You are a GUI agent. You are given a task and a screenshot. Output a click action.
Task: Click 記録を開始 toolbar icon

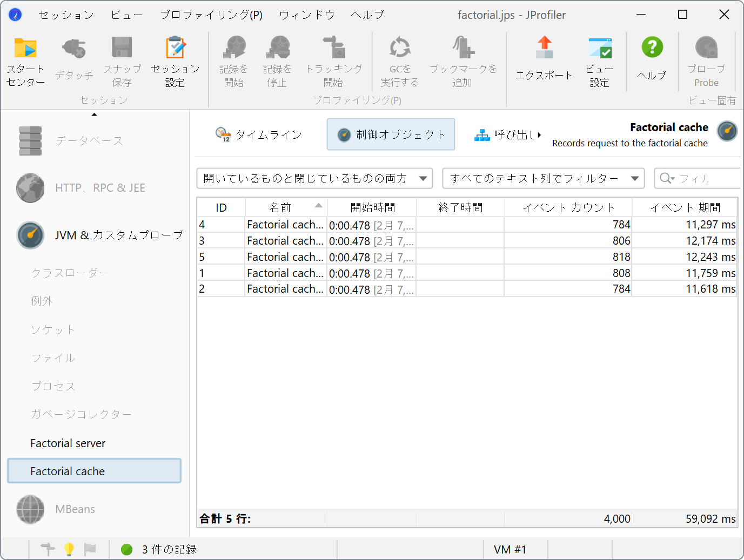point(234,48)
